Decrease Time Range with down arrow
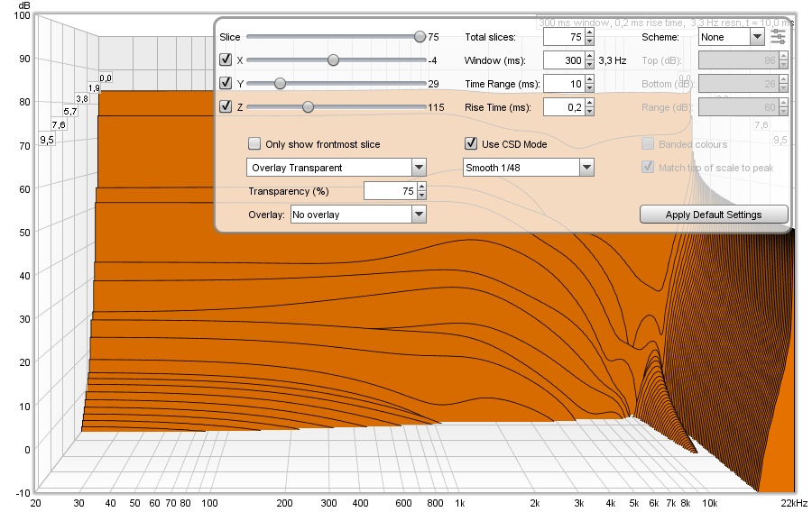Viewport: 812px width, 512px height. [589, 88]
